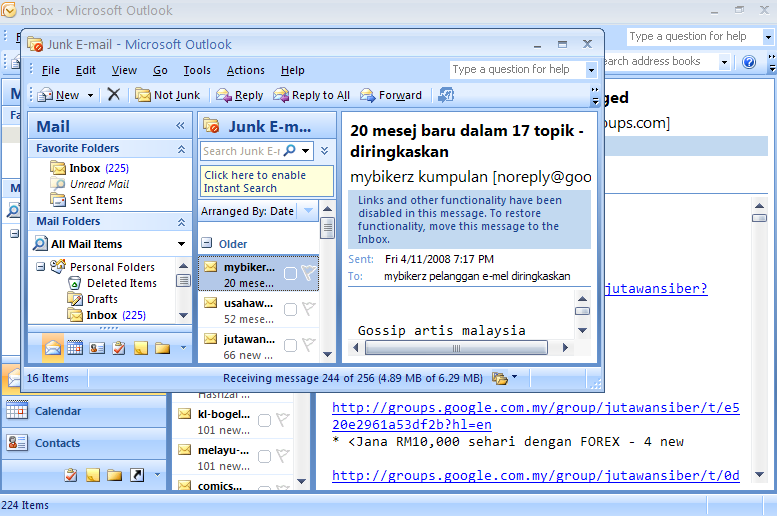The image size is (777, 516).
Task: Open the New button dropdown arrow
Action: click(90, 95)
